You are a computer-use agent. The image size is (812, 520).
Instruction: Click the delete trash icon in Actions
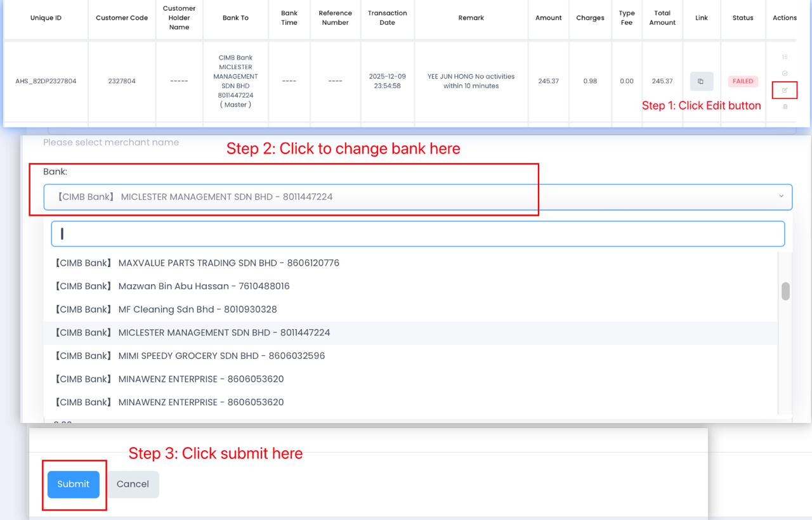[785, 107]
